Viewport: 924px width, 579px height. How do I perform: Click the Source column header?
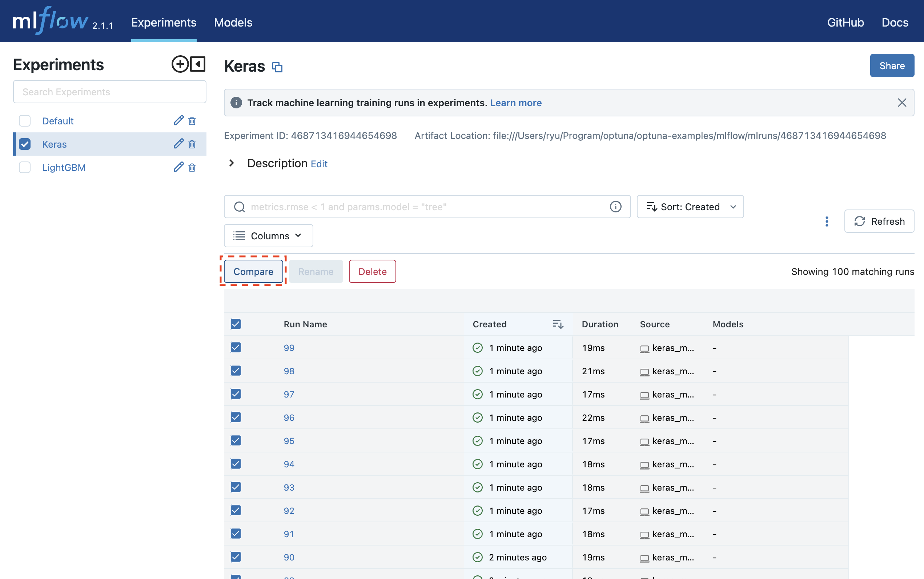[x=655, y=324]
